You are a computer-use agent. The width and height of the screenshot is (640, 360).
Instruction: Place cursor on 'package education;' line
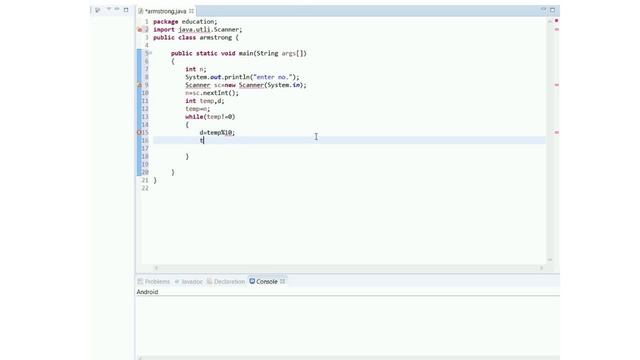pos(185,22)
